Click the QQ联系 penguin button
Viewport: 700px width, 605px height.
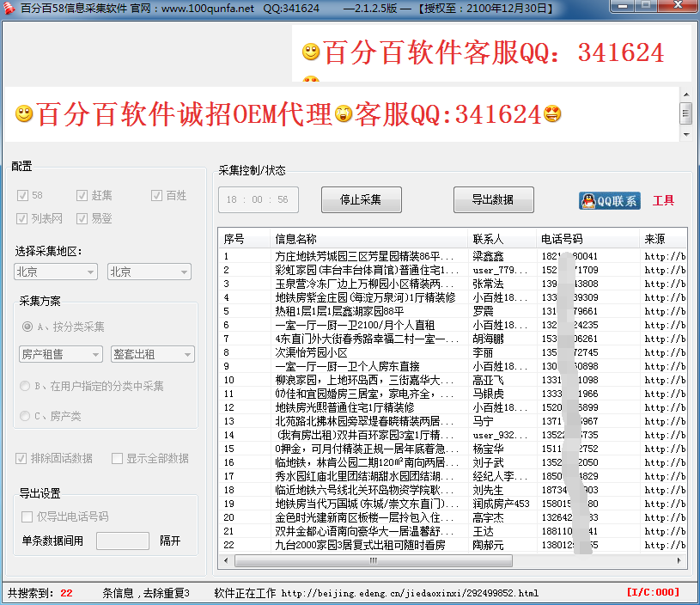pyautogui.click(x=609, y=200)
